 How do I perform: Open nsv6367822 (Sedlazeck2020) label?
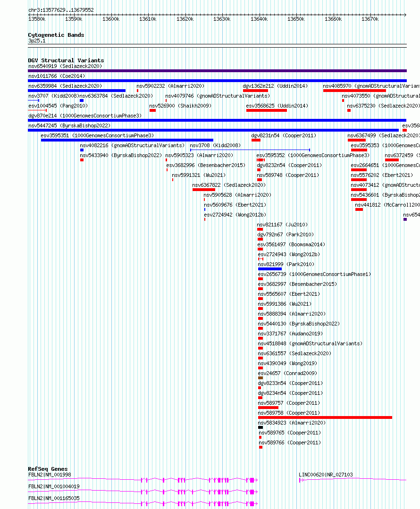[x=229, y=185]
